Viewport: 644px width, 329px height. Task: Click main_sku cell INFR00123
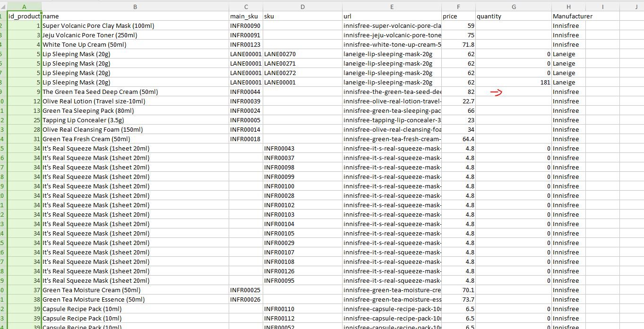pyautogui.click(x=246, y=44)
